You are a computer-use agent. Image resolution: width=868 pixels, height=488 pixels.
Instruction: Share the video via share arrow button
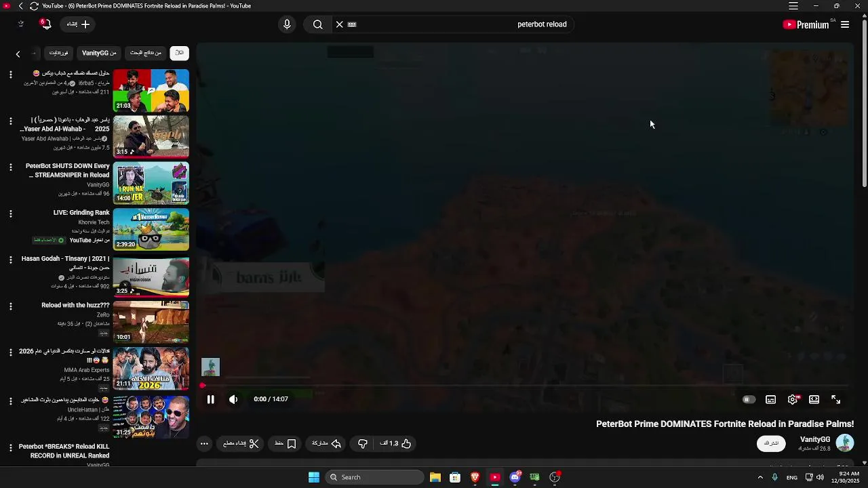[x=327, y=443]
